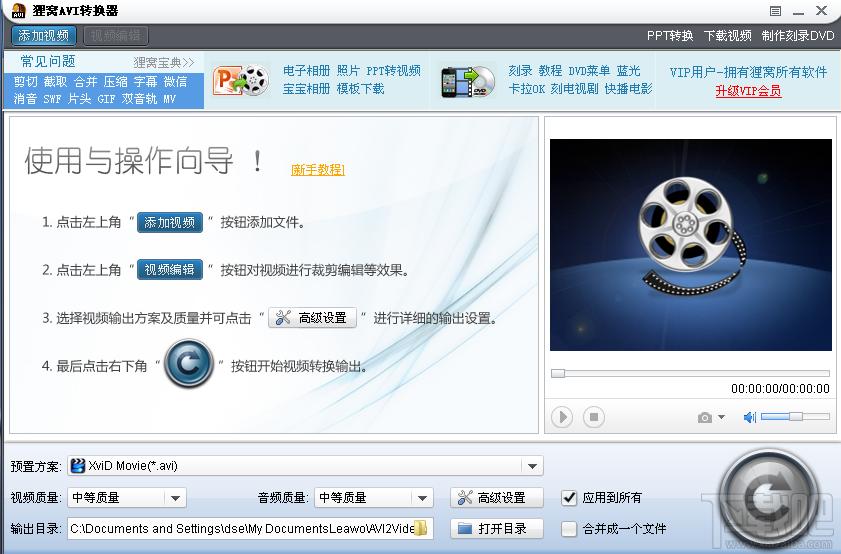Click the 片头 help link

[x=79, y=99]
